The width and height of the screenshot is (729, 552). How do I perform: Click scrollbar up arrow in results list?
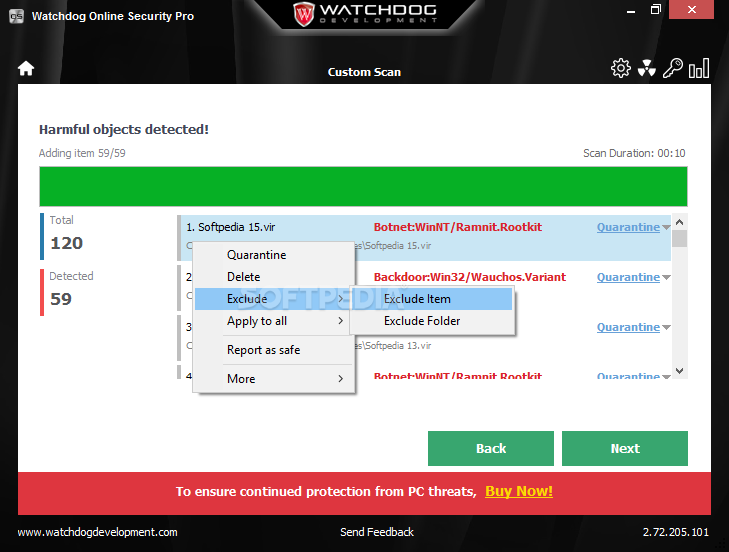tap(679, 222)
